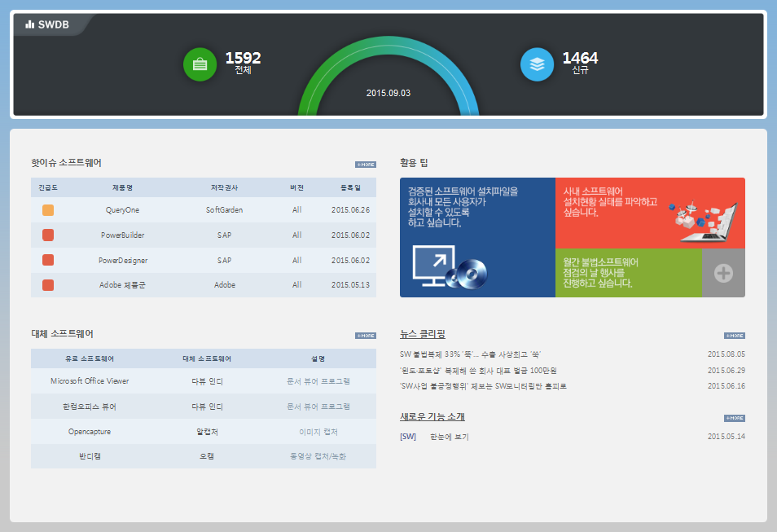The width and height of the screenshot is (777, 532).
Task: Select the Adobe 제품군 product name
Action: point(122,285)
